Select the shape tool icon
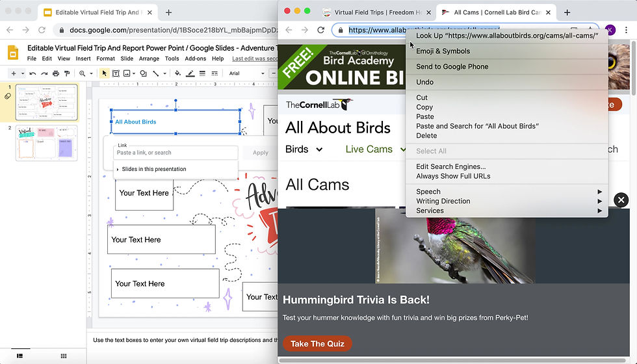Image resolution: width=637 pixels, height=364 pixels. (144, 73)
